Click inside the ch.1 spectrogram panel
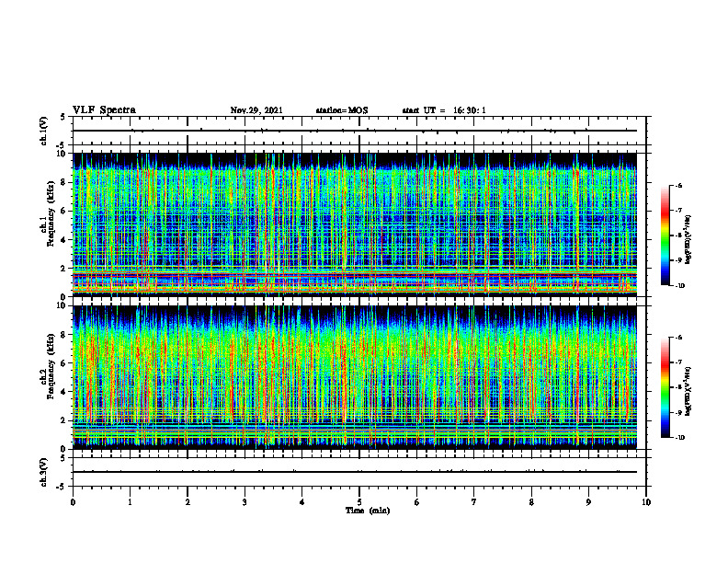The height and width of the screenshot is (563, 728). coord(355,224)
